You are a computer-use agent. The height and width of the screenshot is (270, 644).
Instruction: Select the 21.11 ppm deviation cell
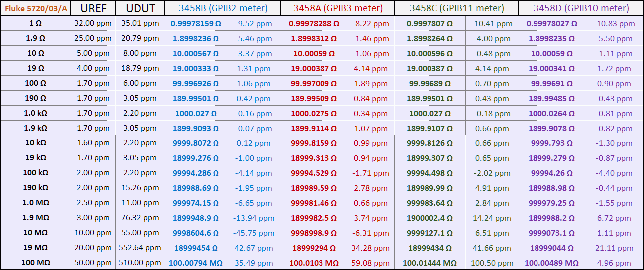point(614,248)
